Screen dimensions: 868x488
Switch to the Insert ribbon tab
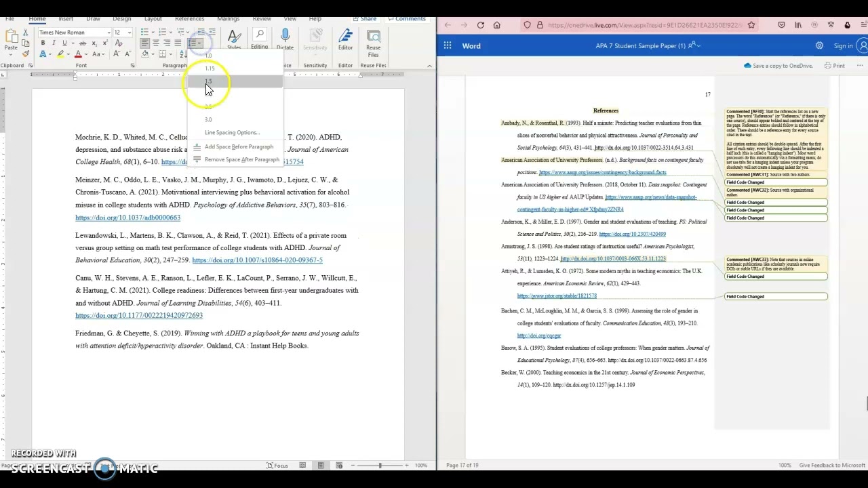pos(66,19)
